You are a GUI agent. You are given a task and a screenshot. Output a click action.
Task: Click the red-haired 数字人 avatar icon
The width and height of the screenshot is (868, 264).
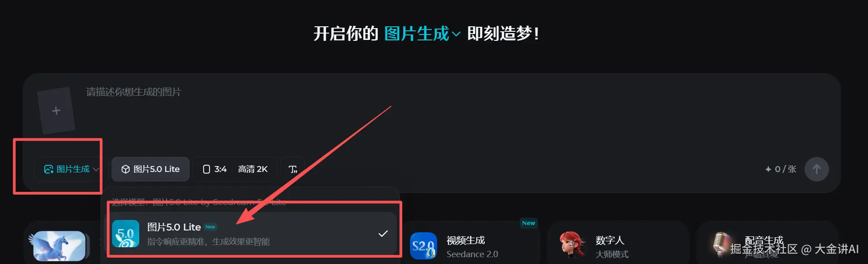(572, 245)
